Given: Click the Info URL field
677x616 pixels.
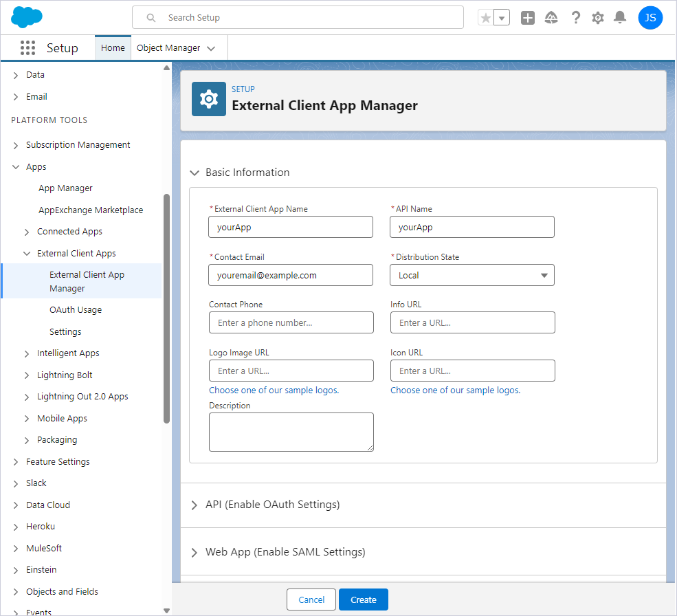Looking at the screenshot, I should (472, 322).
